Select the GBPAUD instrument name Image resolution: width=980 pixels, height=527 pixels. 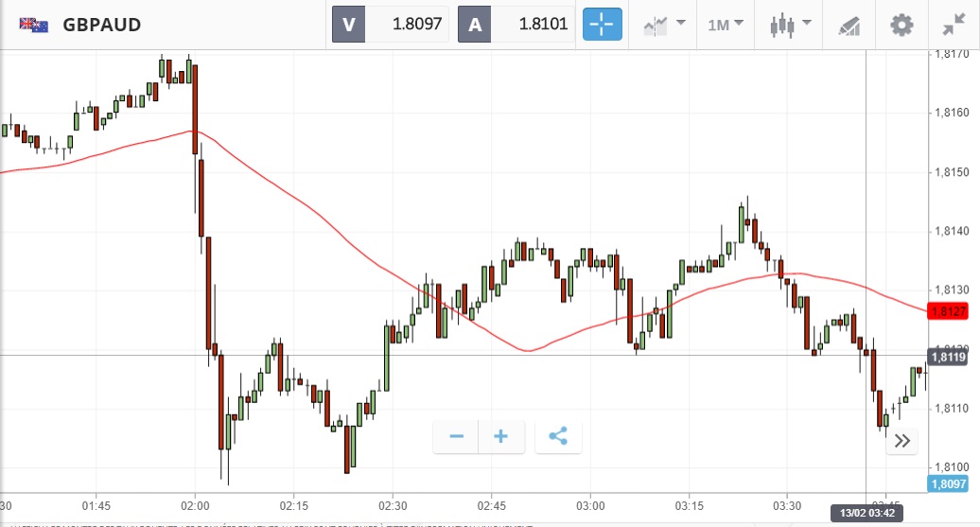point(102,25)
